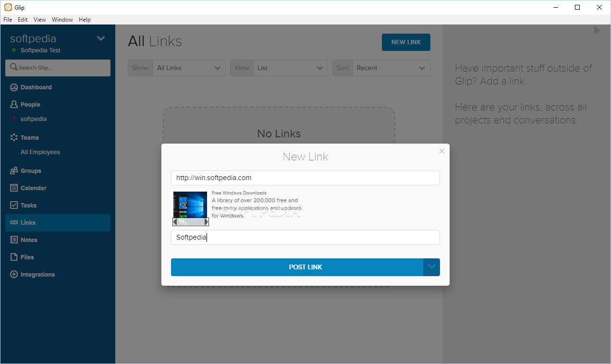The image size is (611, 364).
Task: Open All Employees team
Action: pyautogui.click(x=40, y=152)
